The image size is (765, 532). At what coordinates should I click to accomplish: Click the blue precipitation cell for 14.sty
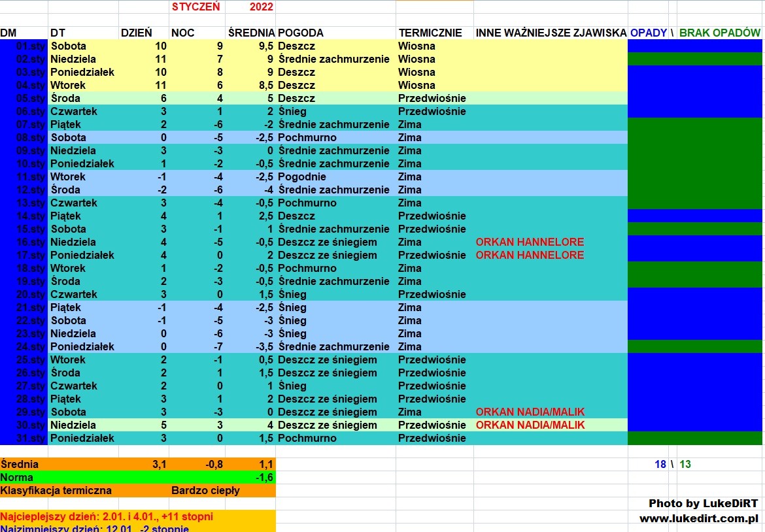(695, 216)
